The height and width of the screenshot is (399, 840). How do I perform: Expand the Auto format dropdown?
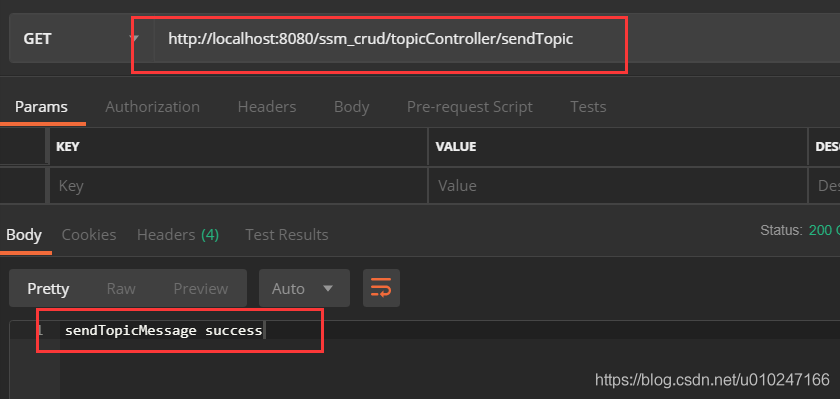(x=304, y=288)
